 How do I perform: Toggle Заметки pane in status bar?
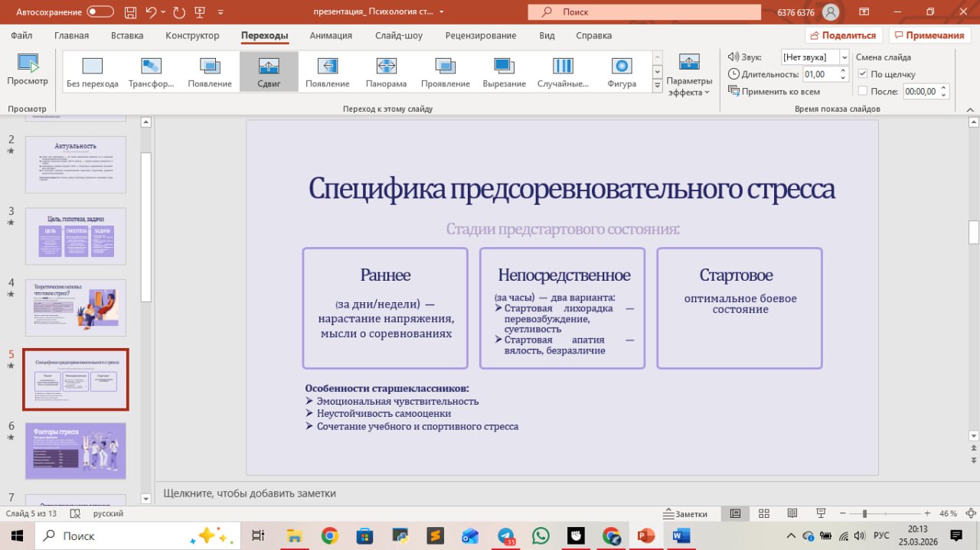click(x=686, y=513)
